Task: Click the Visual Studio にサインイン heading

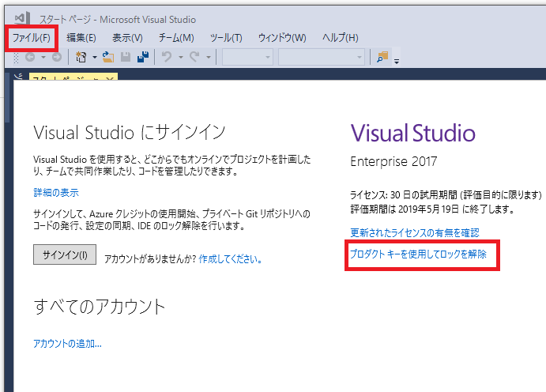Action: tap(129, 133)
